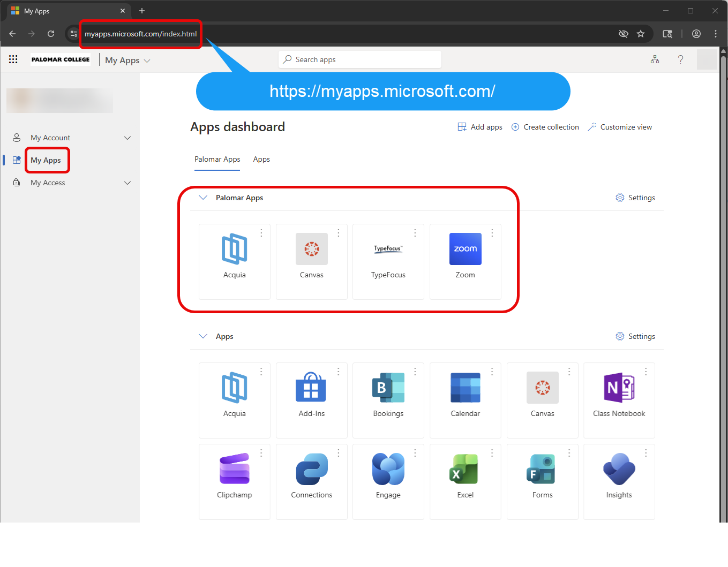This screenshot has height=567, width=728.
Task: Switch to the Apps tab
Action: tap(261, 160)
